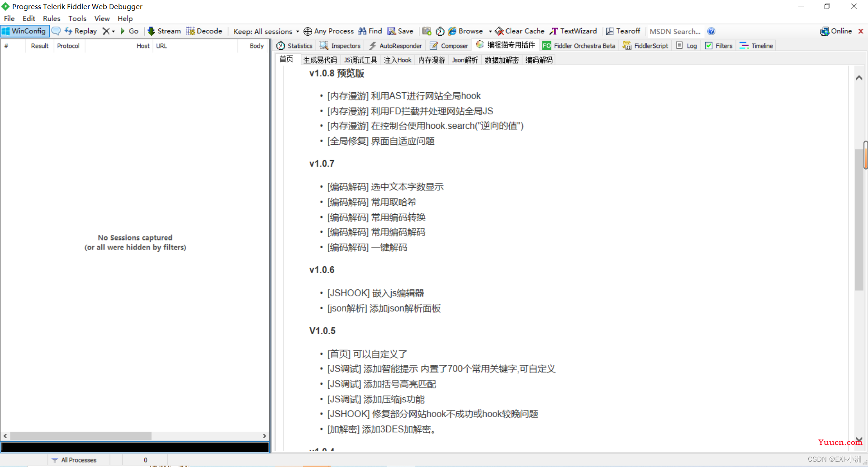The width and height of the screenshot is (868, 467).
Task: Click the sessions list scroll left arrow
Action: pos(5,436)
